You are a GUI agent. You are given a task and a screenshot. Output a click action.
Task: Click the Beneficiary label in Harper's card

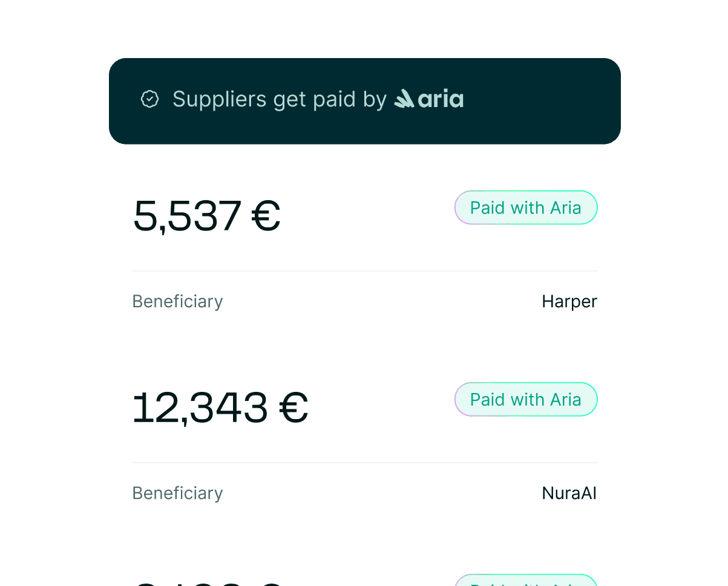coord(177,301)
